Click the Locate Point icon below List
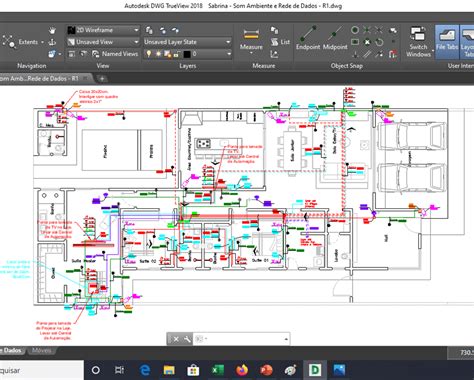This screenshot has height=380, width=474. pyautogui.click(x=274, y=54)
